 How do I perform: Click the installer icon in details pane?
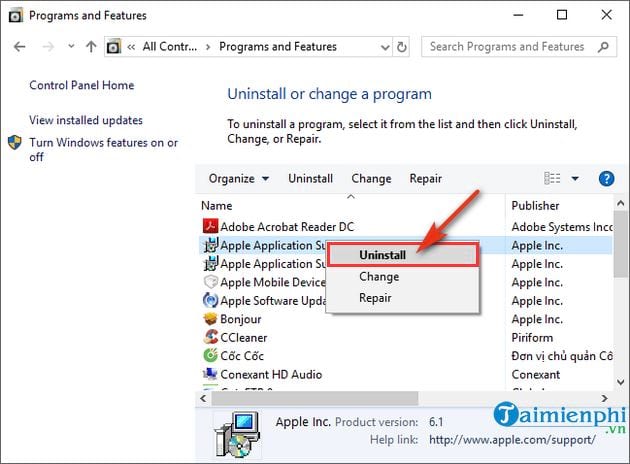[237, 434]
